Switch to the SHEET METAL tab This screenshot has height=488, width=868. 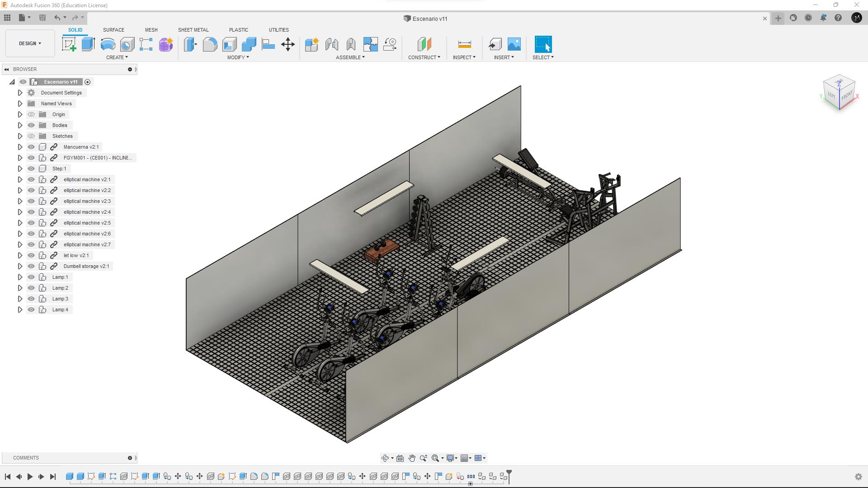[x=193, y=30]
